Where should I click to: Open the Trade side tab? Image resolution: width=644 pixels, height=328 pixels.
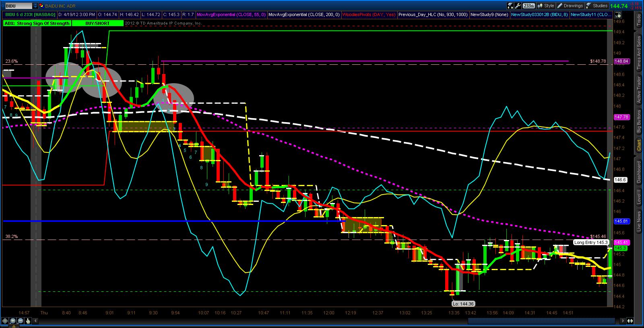tap(639, 20)
